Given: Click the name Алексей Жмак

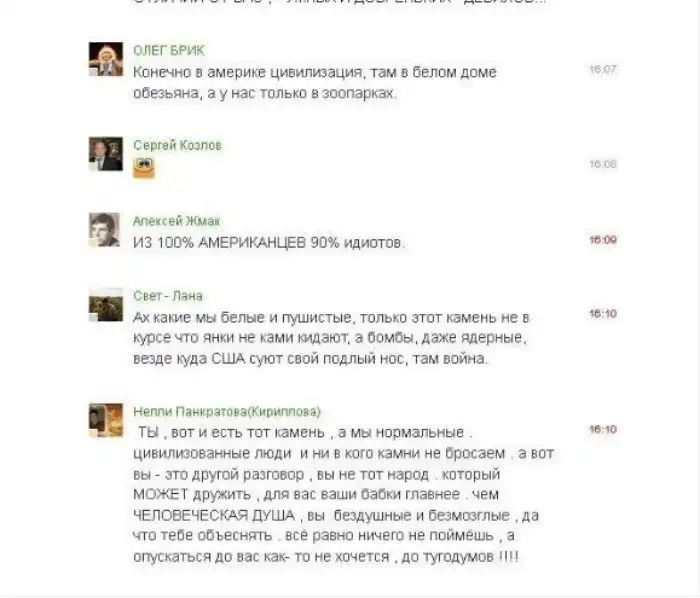Looking at the screenshot, I should point(176,221).
